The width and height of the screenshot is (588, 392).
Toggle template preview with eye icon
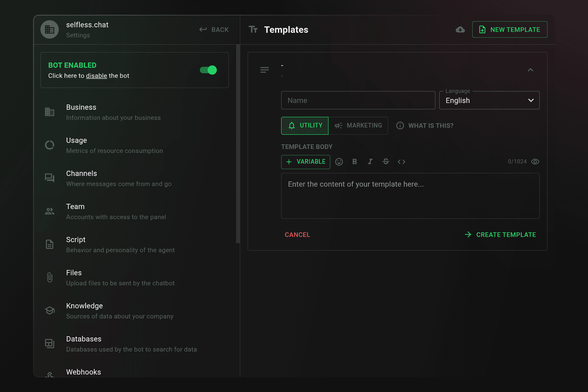point(535,162)
